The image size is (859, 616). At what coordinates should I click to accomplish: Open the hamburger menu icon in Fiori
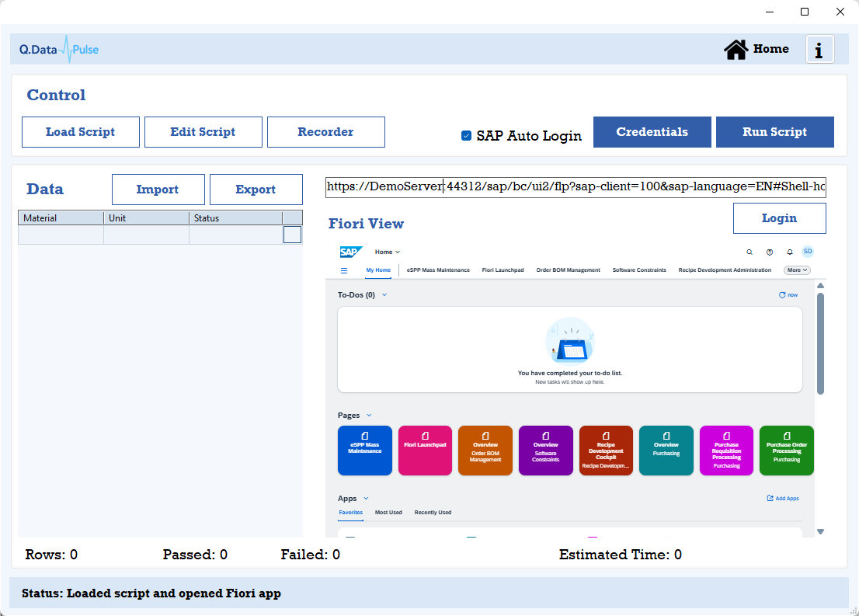(344, 270)
